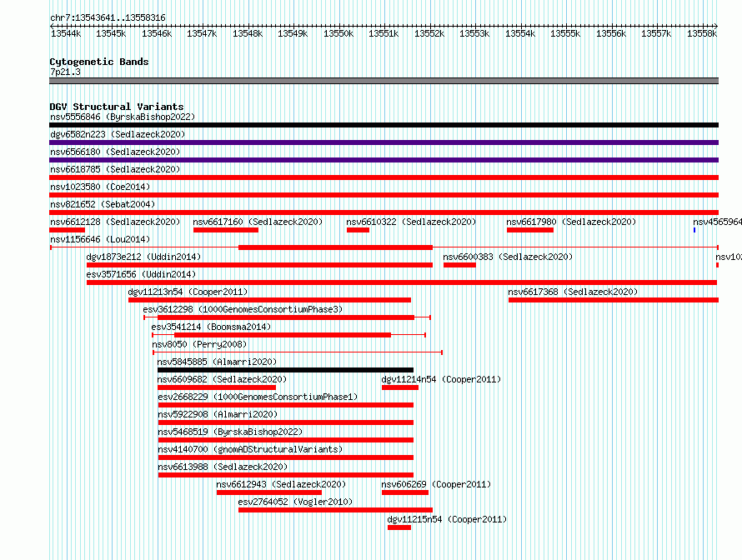Click the long red esv3571656 bar
Image resolution: width=742 pixels, height=560 pixels.
click(402, 282)
